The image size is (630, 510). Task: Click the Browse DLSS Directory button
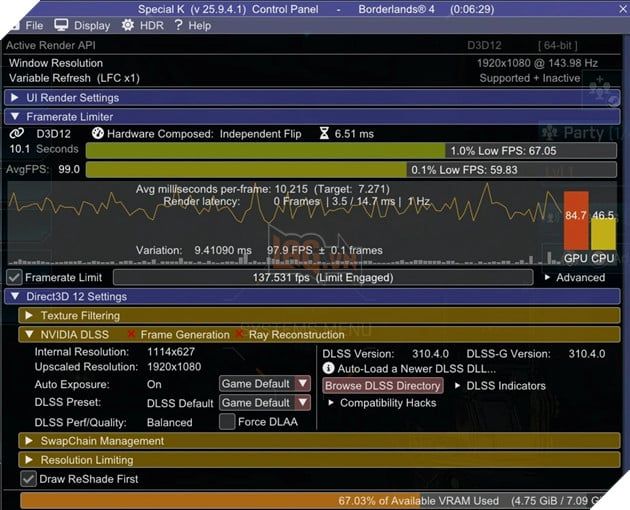383,385
